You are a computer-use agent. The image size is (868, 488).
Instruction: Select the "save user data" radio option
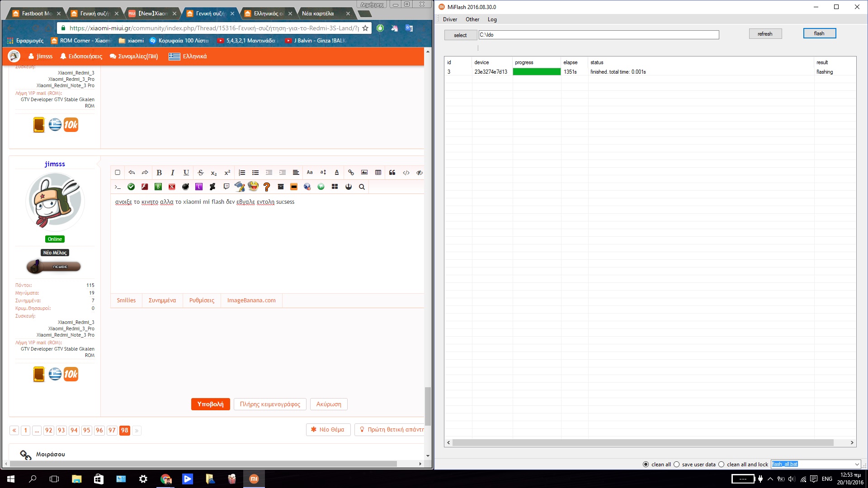click(x=677, y=465)
